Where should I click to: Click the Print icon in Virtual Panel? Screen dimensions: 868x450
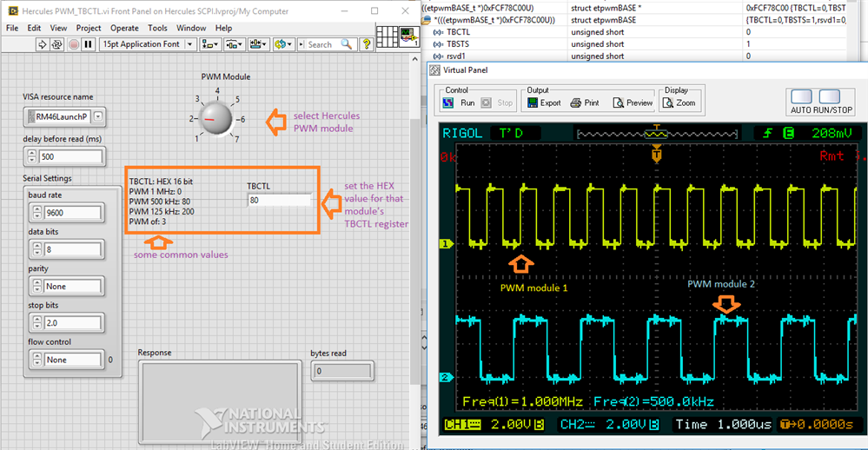[584, 103]
